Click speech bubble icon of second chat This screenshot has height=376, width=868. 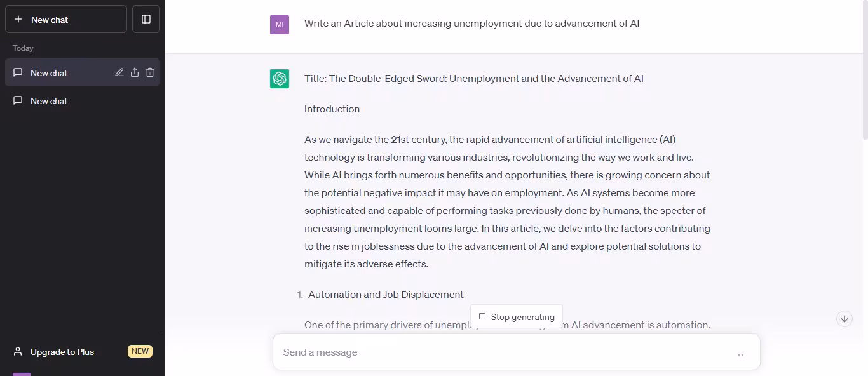coord(18,101)
